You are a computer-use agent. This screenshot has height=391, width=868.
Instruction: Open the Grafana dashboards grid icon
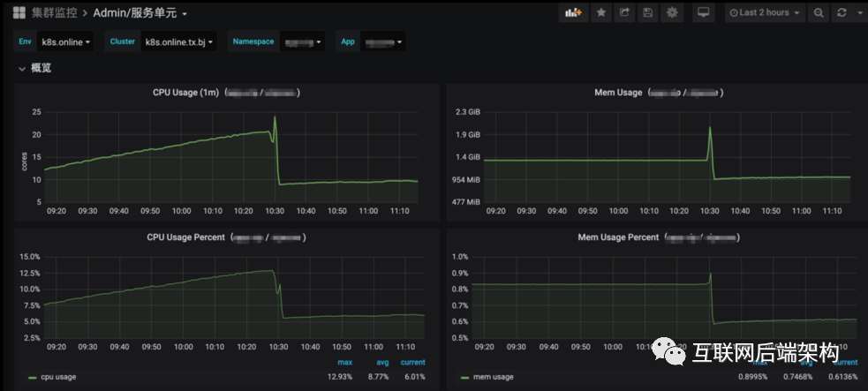(20, 12)
